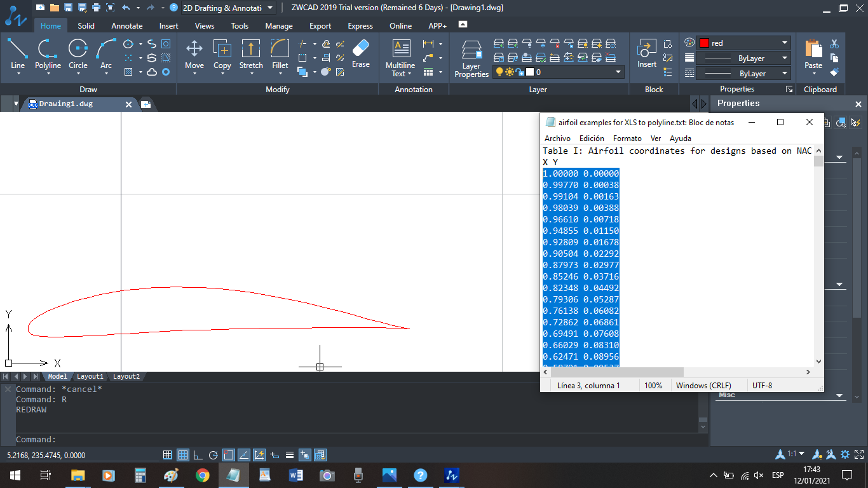Select the revision cloud draw tool
The height and width of the screenshot is (488, 868).
tap(152, 72)
